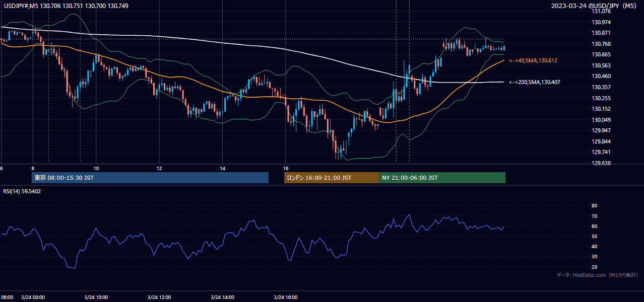
Task: Click the 3/24 12:00 bottom time label
Action: (159, 297)
